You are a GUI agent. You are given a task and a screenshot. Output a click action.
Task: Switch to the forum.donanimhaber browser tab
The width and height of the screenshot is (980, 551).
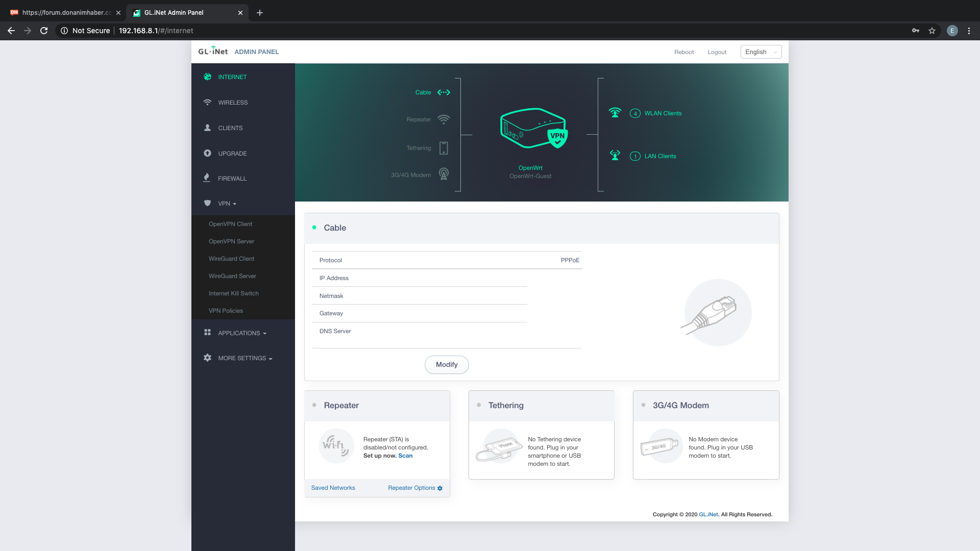click(65, 12)
